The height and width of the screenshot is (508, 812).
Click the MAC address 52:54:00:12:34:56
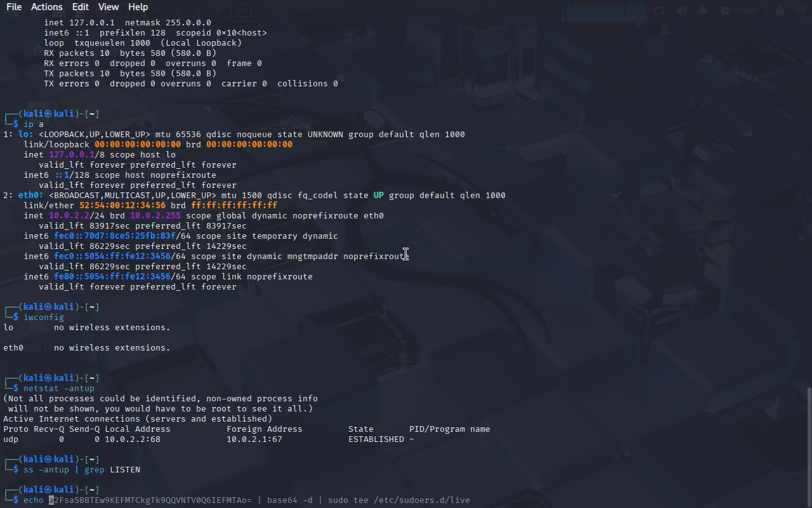click(x=122, y=205)
